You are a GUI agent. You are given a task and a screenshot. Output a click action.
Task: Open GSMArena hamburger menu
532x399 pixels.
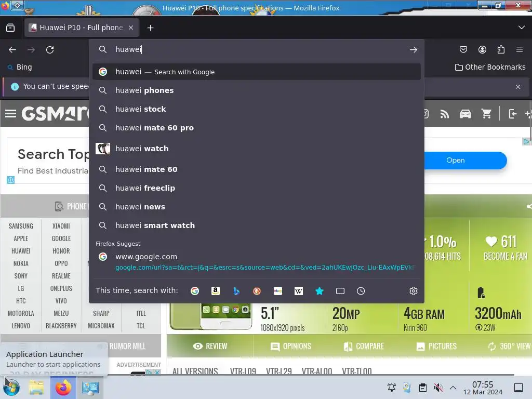[x=10, y=113]
